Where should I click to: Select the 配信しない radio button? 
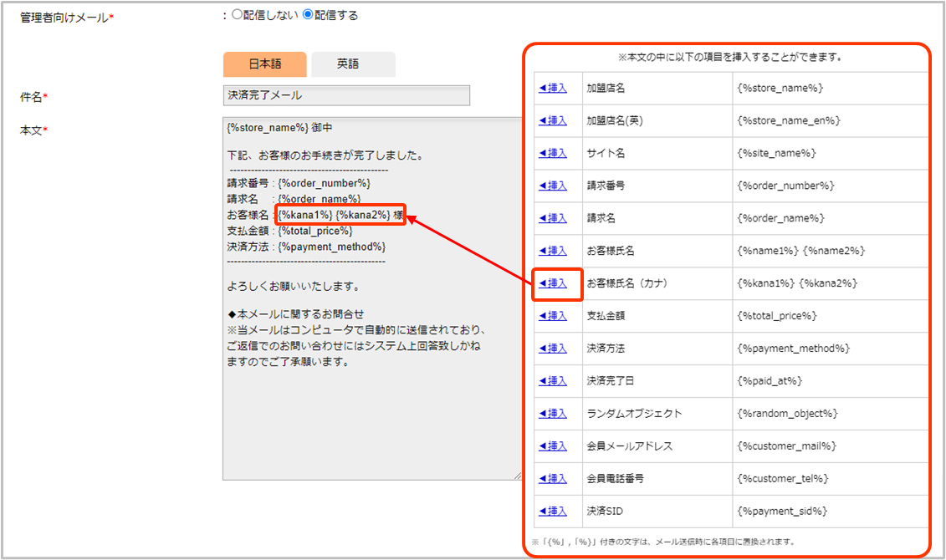237,15
